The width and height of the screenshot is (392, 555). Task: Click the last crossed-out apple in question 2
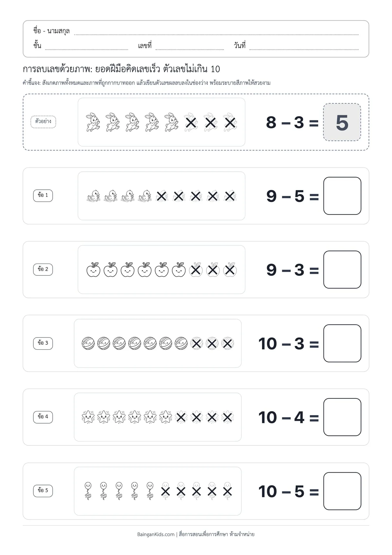click(x=230, y=270)
